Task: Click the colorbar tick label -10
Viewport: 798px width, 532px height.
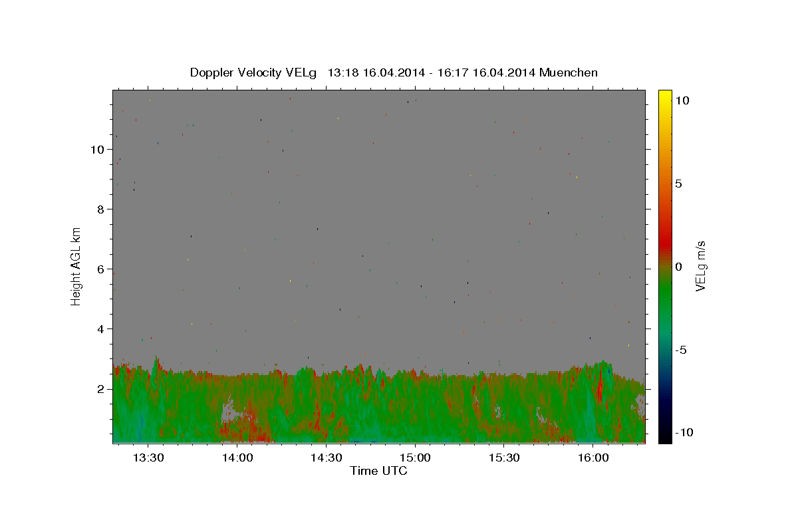Action: (684, 432)
